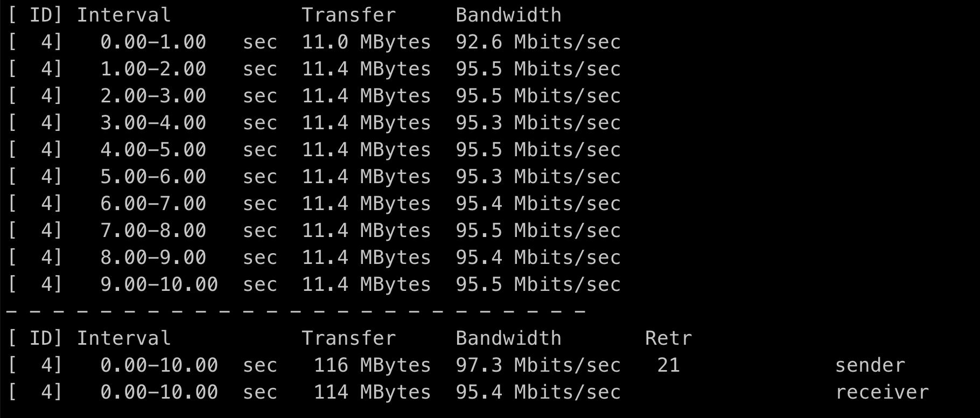Click the 0.00-1.00 interval entry
980x418 pixels.
coord(153,42)
